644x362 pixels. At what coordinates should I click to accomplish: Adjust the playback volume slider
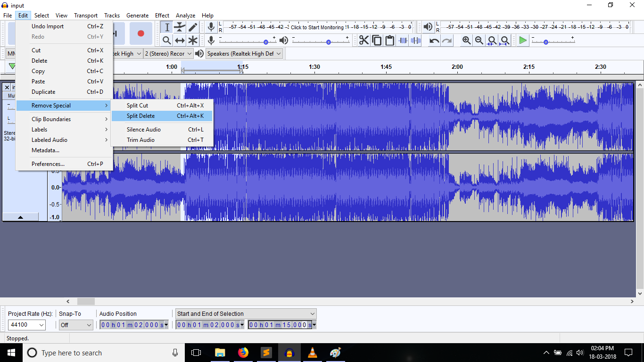coord(328,42)
